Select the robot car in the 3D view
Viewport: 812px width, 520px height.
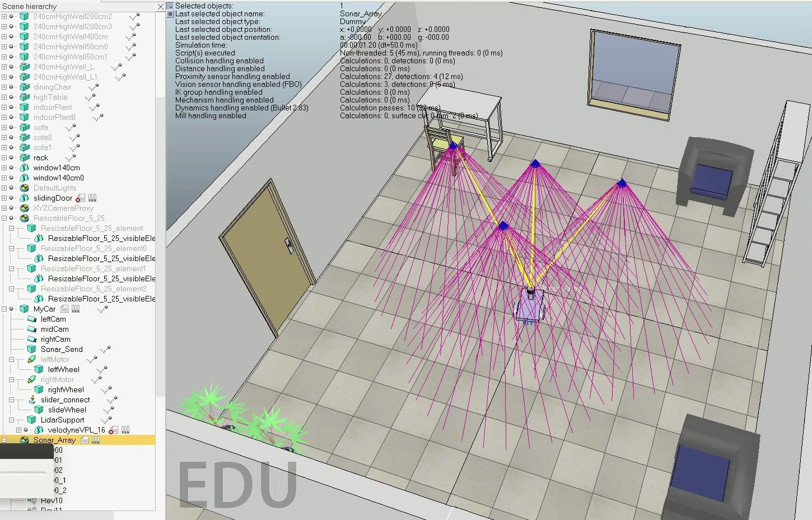pos(530,304)
